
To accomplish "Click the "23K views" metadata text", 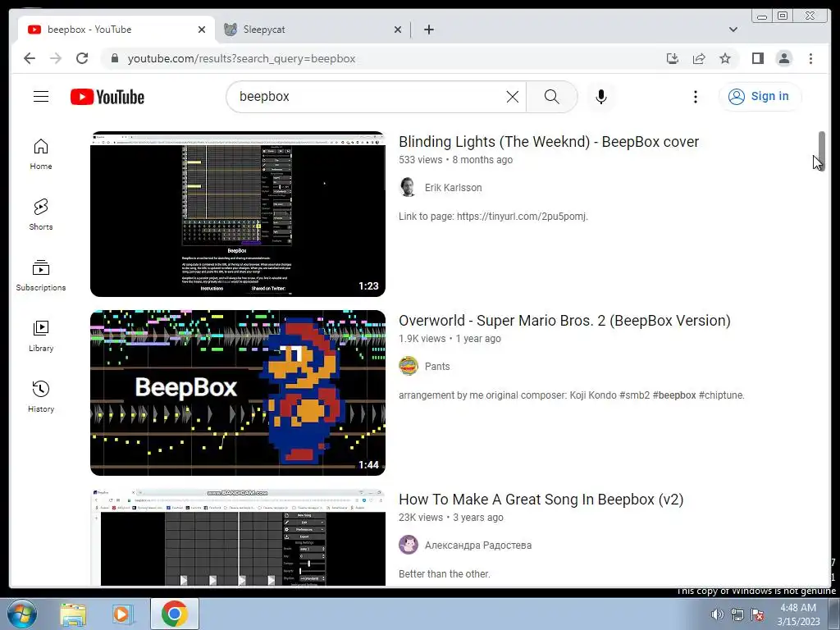I will click(421, 518).
